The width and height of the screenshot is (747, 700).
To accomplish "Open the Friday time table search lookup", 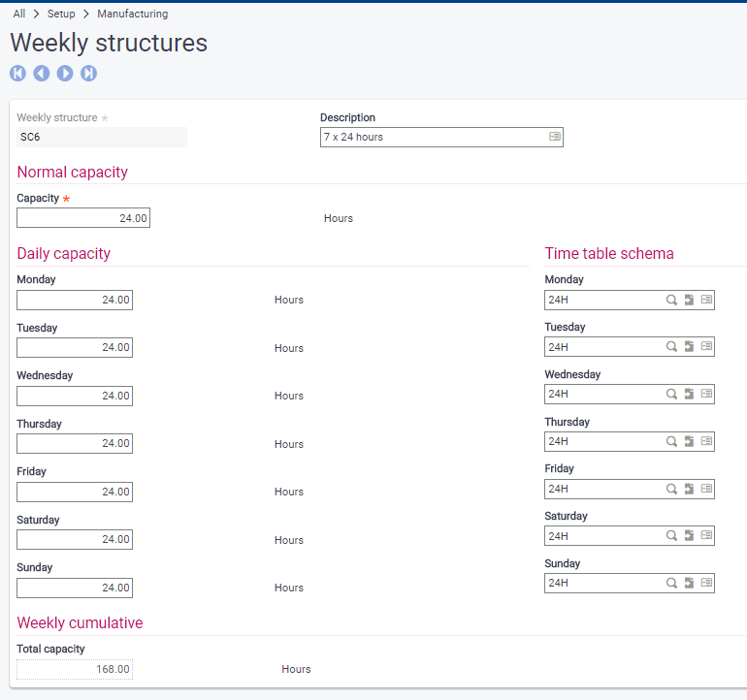I will point(671,490).
